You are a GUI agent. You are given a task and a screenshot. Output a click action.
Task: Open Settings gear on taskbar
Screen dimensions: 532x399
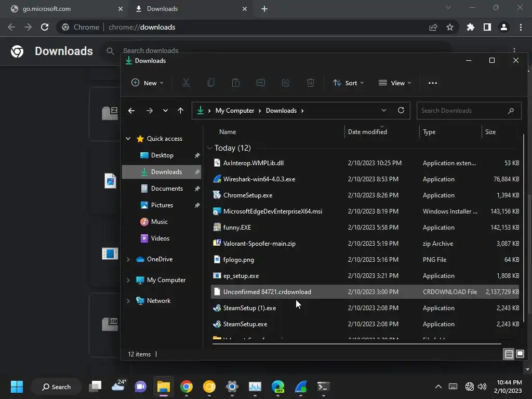[x=232, y=387]
